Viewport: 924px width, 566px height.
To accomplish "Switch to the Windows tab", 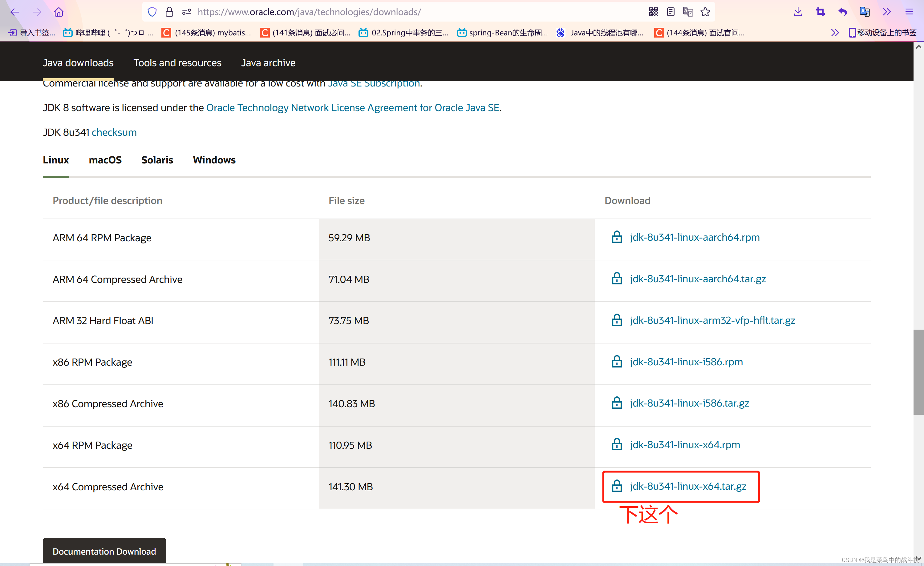I will 214,160.
